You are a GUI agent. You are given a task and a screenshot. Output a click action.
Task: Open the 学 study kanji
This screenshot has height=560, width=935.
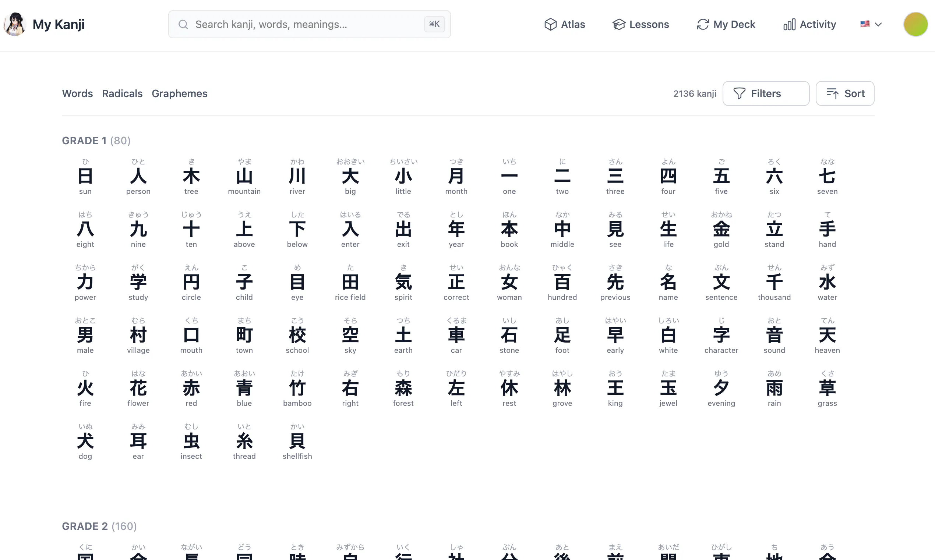[x=138, y=282]
